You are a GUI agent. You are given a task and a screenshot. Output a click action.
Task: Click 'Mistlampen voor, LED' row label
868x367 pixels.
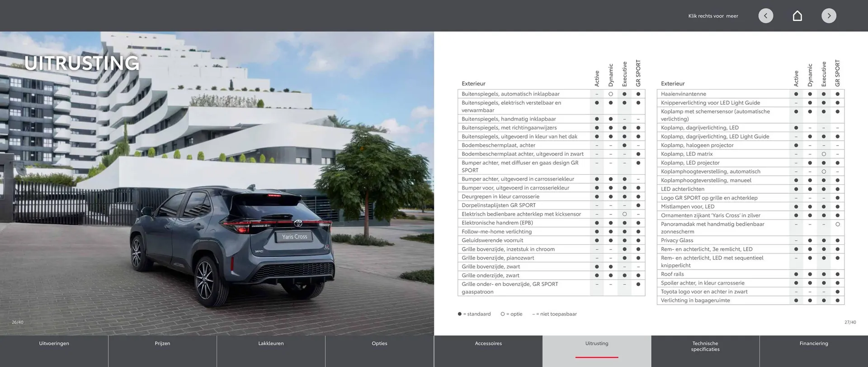pos(688,206)
